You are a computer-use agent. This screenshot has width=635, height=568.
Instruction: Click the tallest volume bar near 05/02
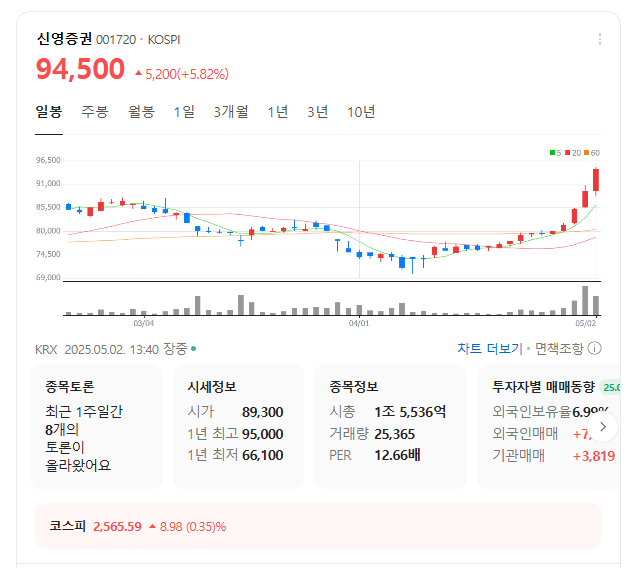click(x=585, y=300)
